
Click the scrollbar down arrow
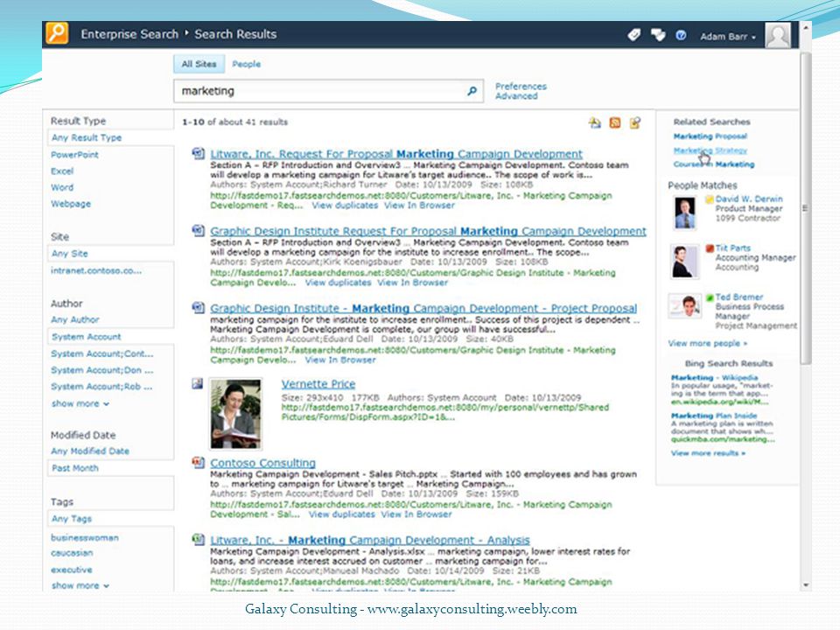[805, 585]
